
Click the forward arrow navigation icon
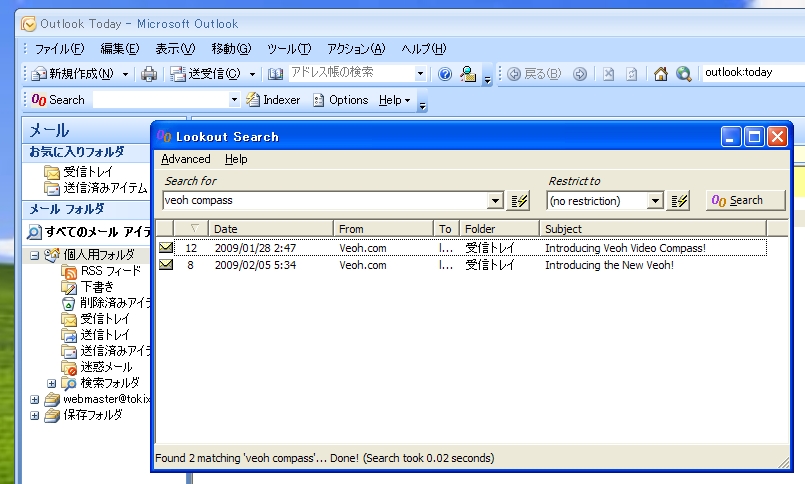pyautogui.click(x=580, y=74)
